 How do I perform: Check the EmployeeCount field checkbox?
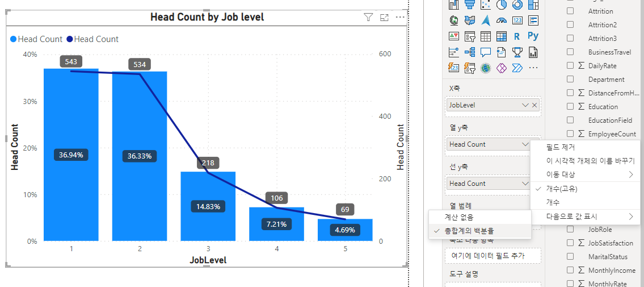(x=570, y=134)
